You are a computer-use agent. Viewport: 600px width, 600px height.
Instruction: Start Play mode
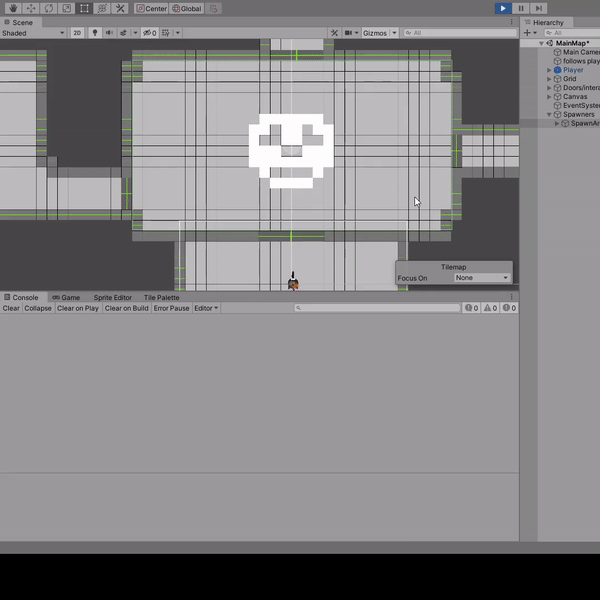(x=503, y=8)
